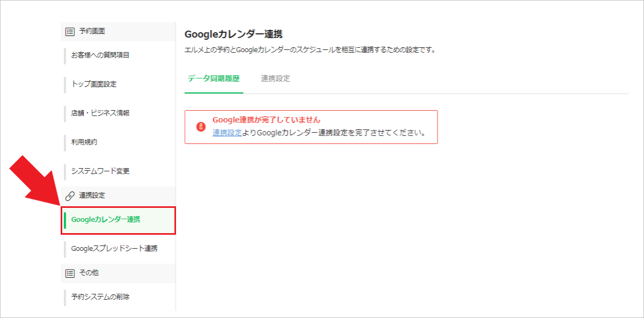Click the その他 section header label
The height and width of the screenshot is (318, 644).
point(89,273)
